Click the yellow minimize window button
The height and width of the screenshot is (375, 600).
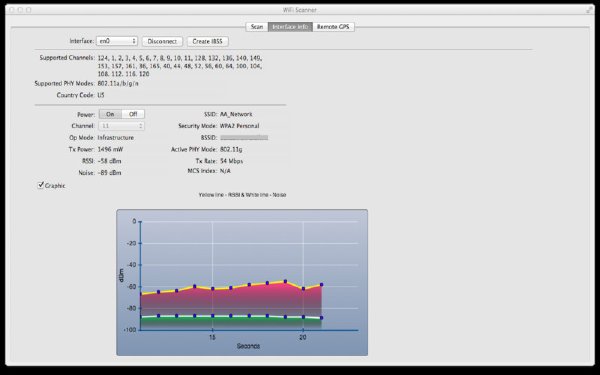click(x=20, y=10)
